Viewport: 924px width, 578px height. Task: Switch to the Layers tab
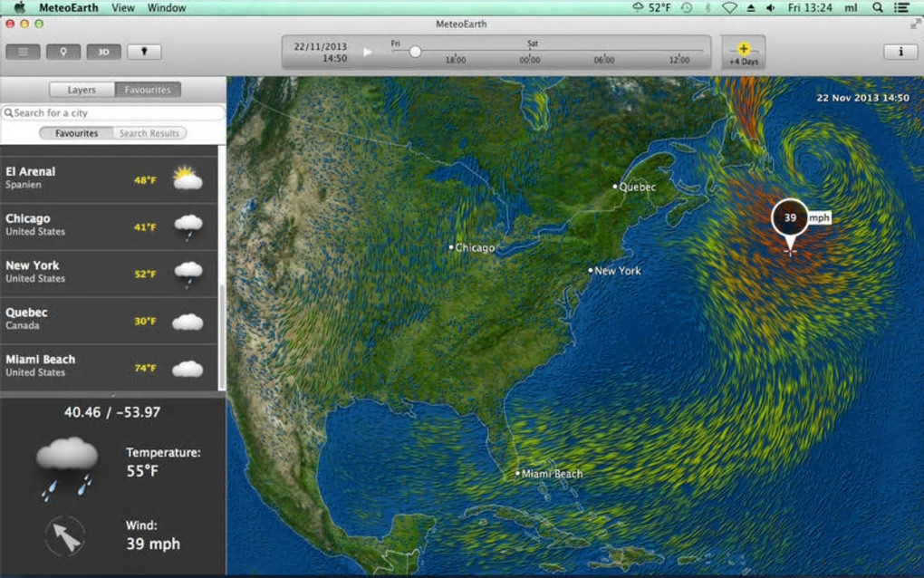pyautogui.click(x=82, y=90)
